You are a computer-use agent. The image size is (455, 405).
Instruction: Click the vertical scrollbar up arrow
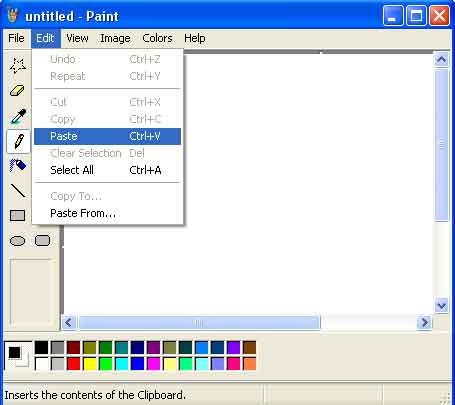(441, 60)
